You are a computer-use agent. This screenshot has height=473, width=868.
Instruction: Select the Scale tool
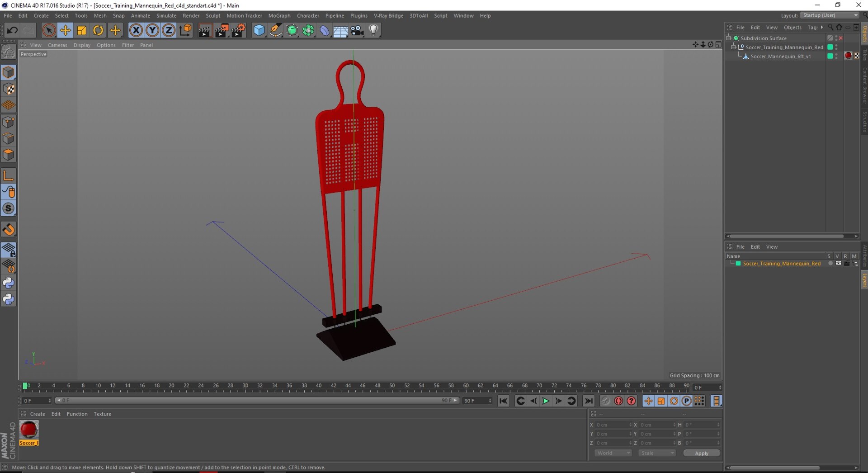pos(82,30)
